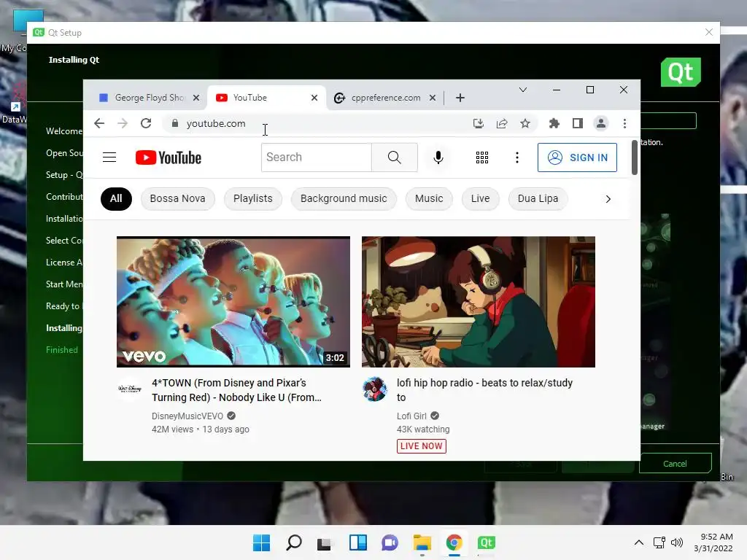Screen dimensions: 747x560
Task: Open Chrome's three-dot customize menu
Action: 624,123
